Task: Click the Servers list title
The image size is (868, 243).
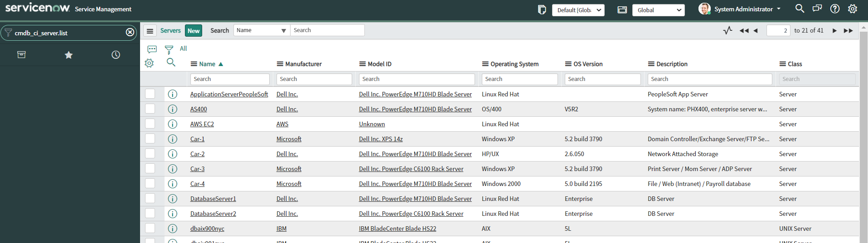Action: tap(170, 31)
